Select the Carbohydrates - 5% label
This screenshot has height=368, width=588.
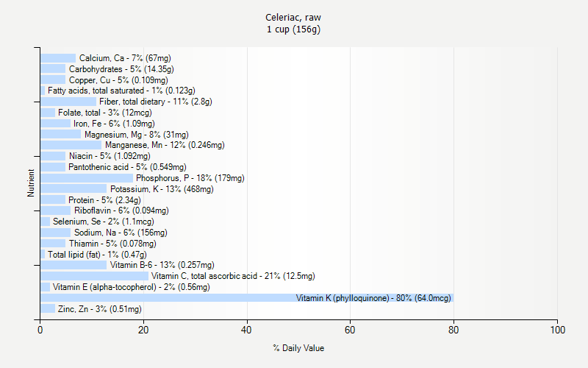(x=121, y=69)
